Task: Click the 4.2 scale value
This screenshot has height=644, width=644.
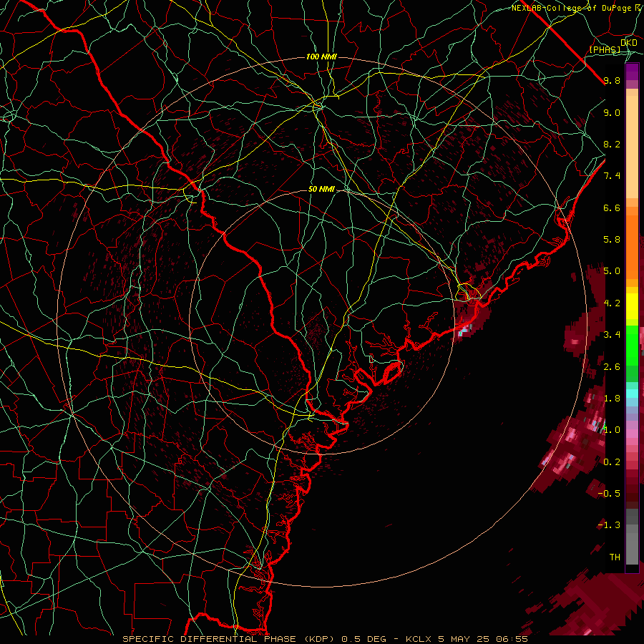Action: click(x=612, y=303)
